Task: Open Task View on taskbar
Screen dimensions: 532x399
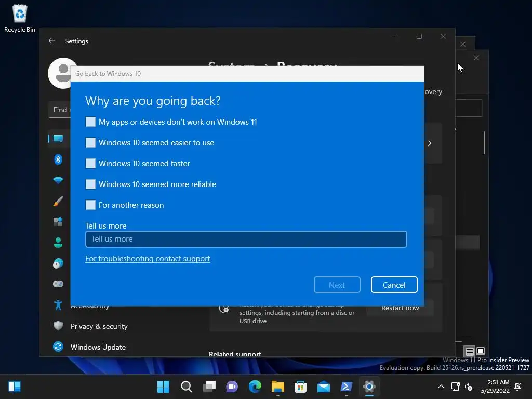Action: 209,387
